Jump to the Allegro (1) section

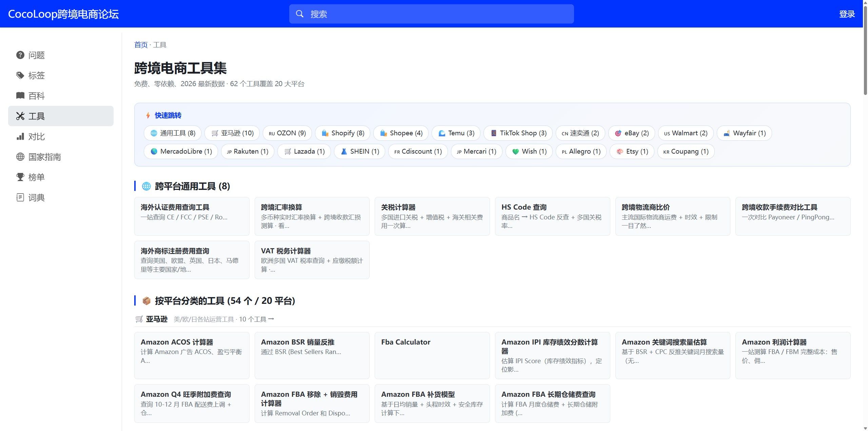(581, 152)
